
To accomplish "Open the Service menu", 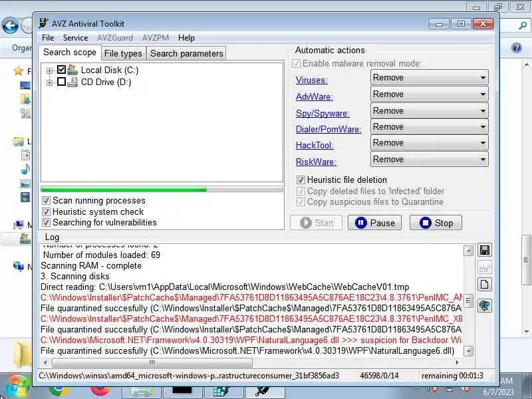I will pyautogui.click(x=75, y=38).
